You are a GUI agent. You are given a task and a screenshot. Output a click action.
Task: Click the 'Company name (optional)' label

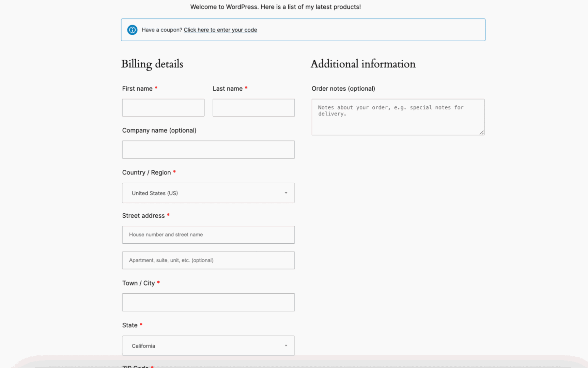[x=159, y=131]
